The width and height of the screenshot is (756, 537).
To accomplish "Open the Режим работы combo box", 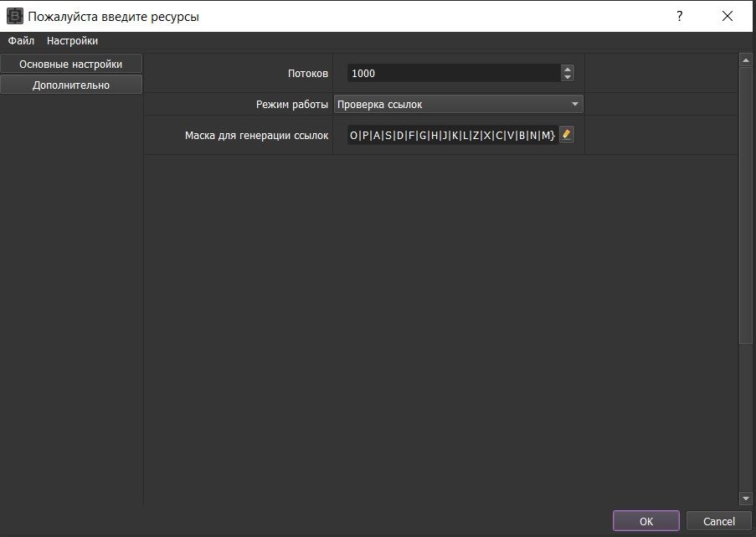I will [x=458, y=104].
